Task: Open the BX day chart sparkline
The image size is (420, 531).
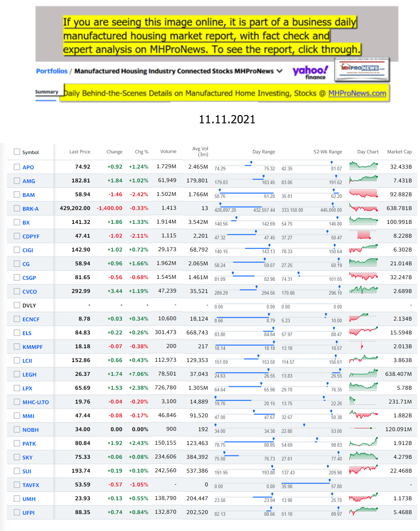Action: [x=363, y=221]
